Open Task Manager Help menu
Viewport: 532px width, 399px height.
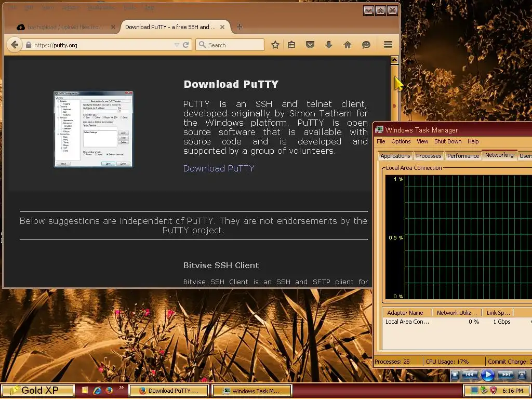[473, 141]
